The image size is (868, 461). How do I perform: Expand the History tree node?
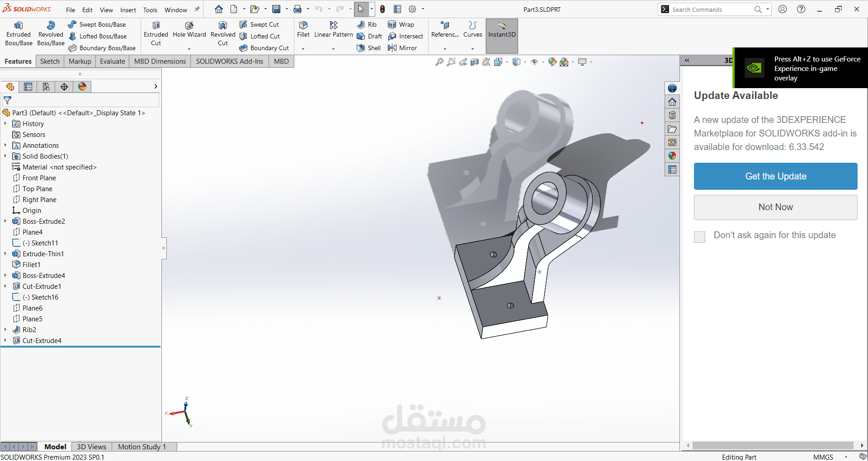(x=5, y=123)
